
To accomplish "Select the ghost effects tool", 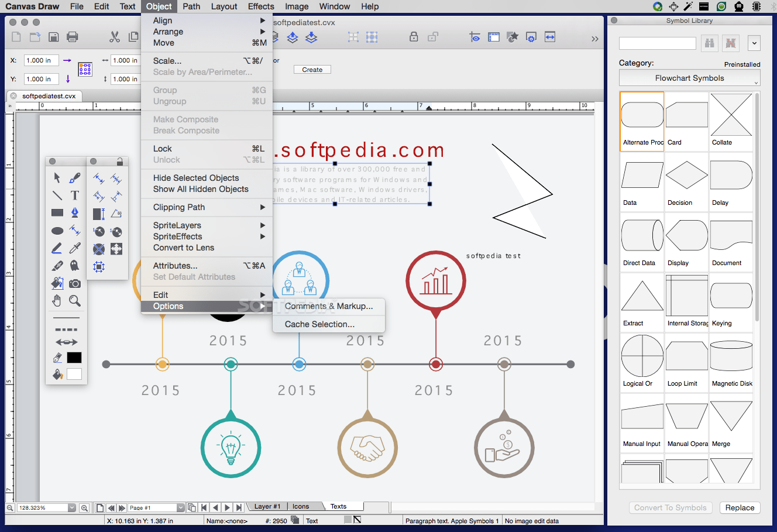I will tap(75, 266).
